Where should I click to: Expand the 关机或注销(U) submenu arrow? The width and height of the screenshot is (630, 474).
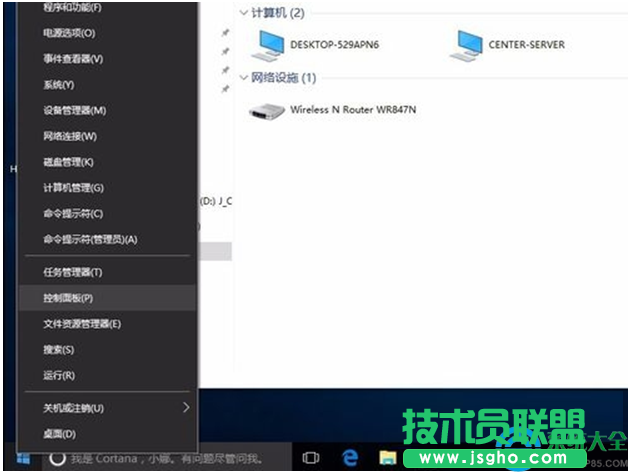(x=186, y=408)
